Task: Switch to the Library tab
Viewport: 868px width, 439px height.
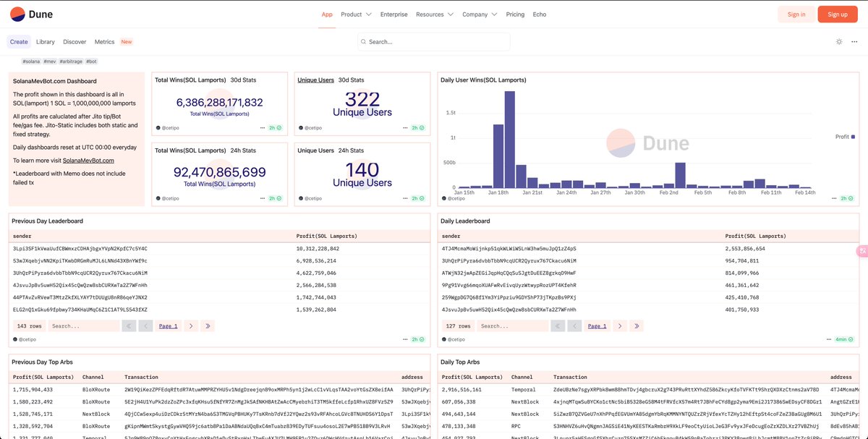Action: tap(45, 42)
